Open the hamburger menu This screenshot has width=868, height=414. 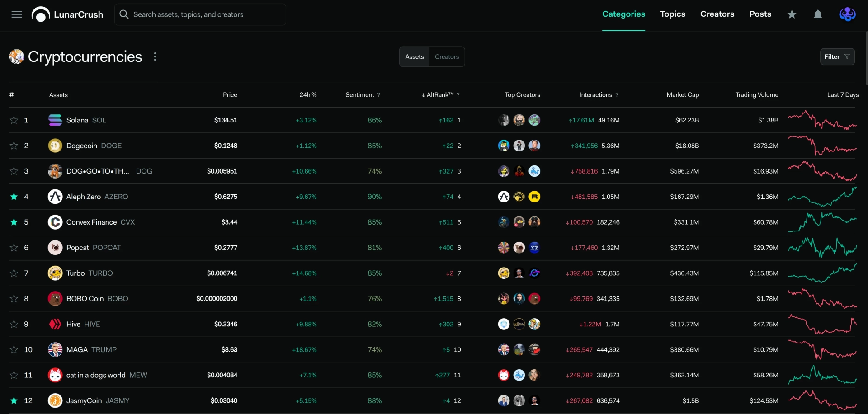[x=17, y=14]
